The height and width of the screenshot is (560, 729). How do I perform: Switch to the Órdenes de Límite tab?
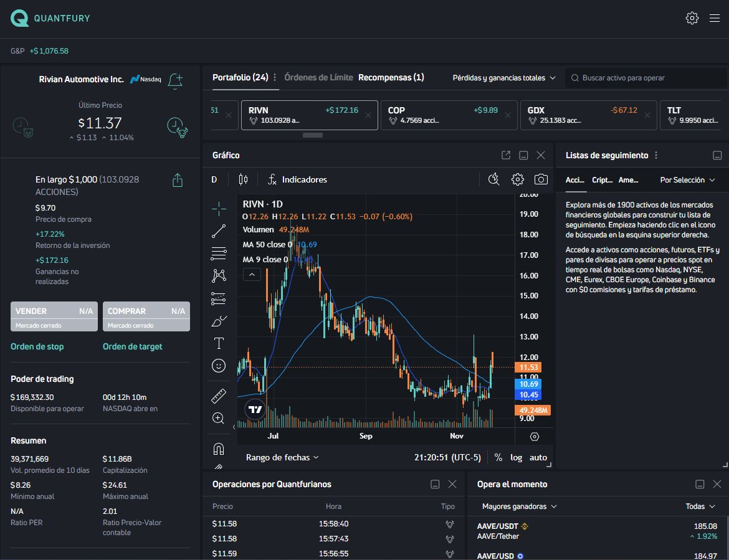(x=318, y=77)
